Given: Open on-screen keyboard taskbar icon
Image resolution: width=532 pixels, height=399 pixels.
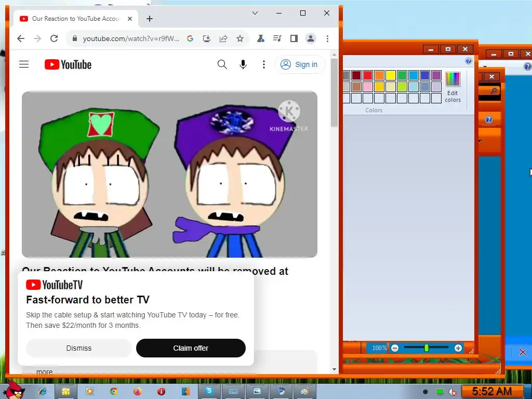Looking at the screenshot, I should [x=233, y=392].
